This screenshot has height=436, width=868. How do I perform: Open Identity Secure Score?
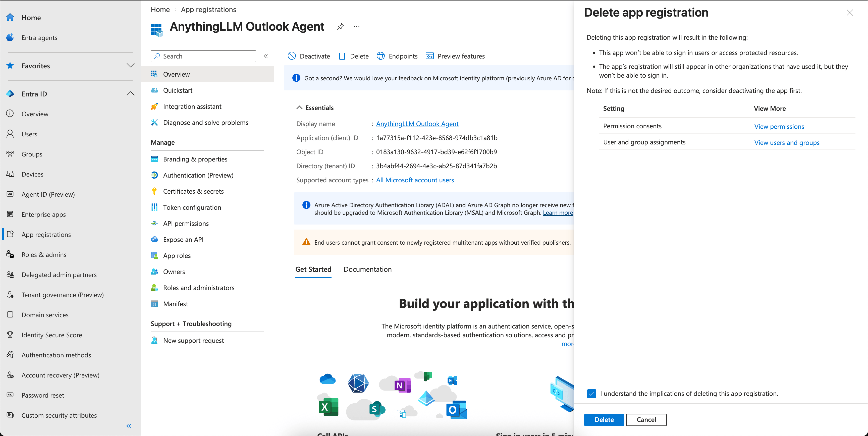(51, 335)
